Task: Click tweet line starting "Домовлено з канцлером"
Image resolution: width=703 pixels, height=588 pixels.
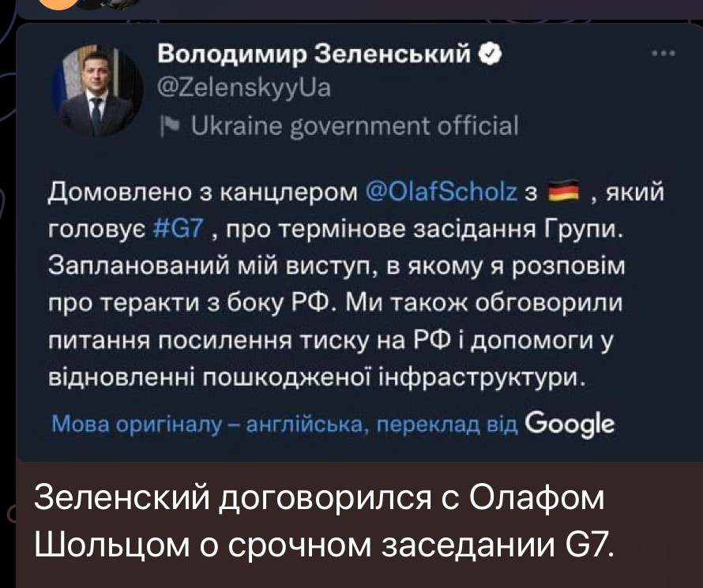Action: coord(207,193)
